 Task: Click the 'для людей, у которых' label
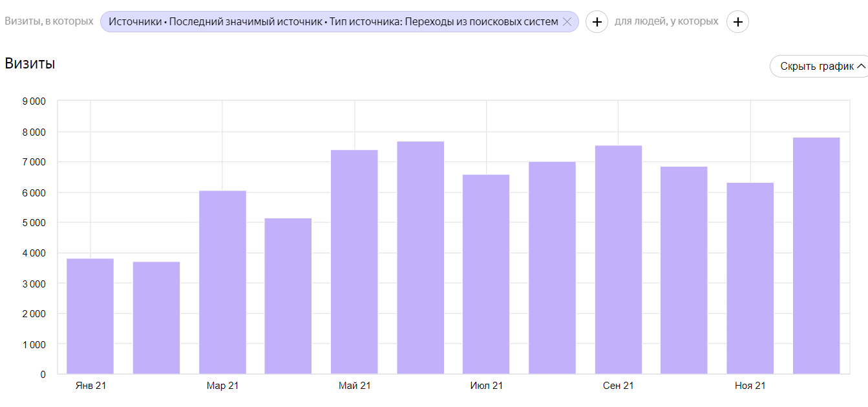point(666,21)
